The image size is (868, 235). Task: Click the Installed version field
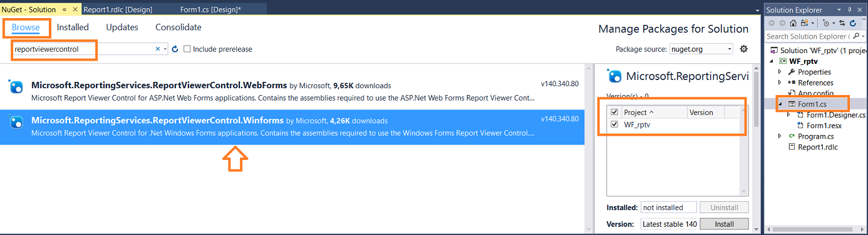click(668, 207)
